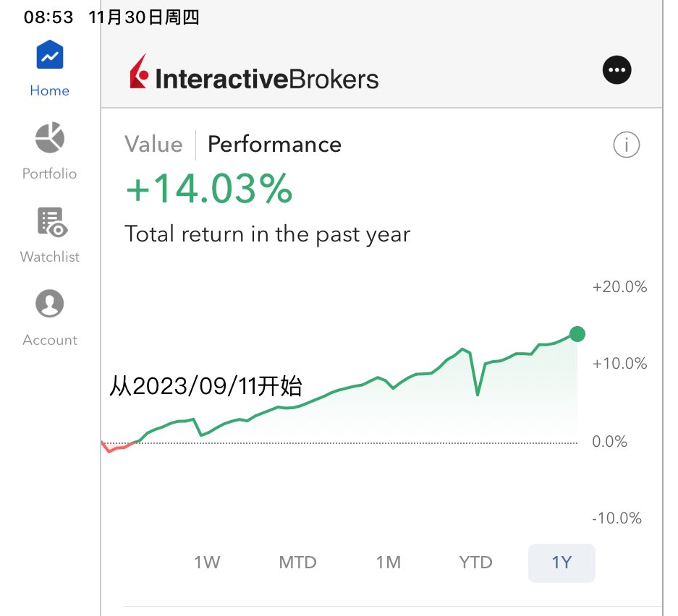Click the 0.0% axis label

(610, 442)
